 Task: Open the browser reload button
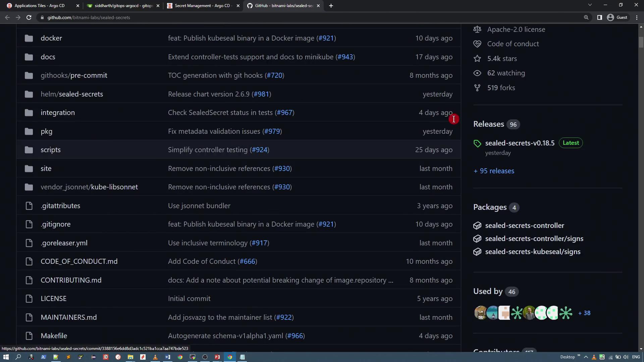point(29,17)
